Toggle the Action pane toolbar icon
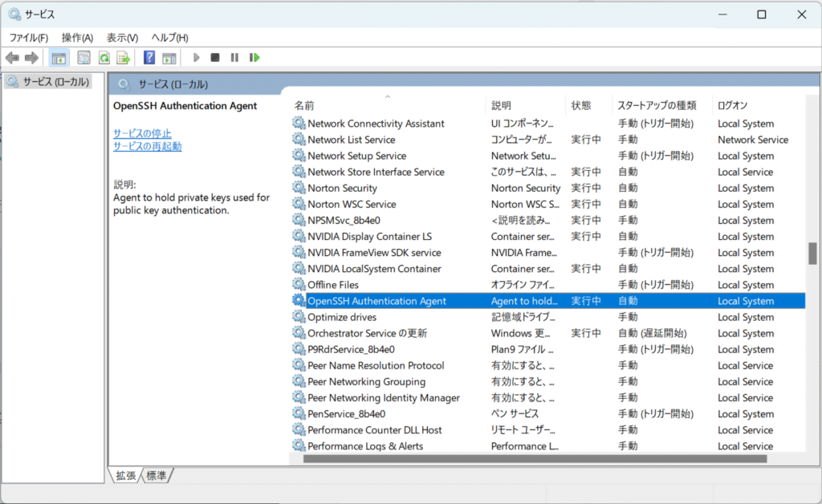 [x=169, y=58]
